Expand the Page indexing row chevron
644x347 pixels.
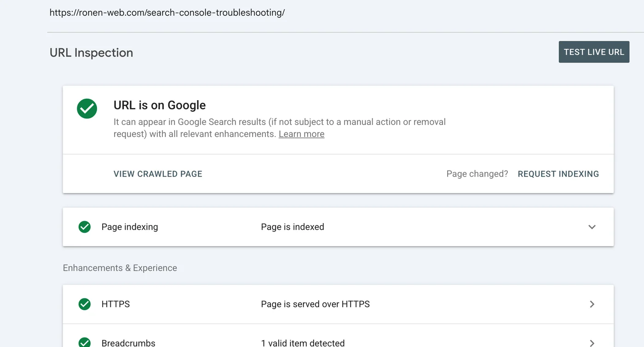pyautogui.click(x=592, y=227)
